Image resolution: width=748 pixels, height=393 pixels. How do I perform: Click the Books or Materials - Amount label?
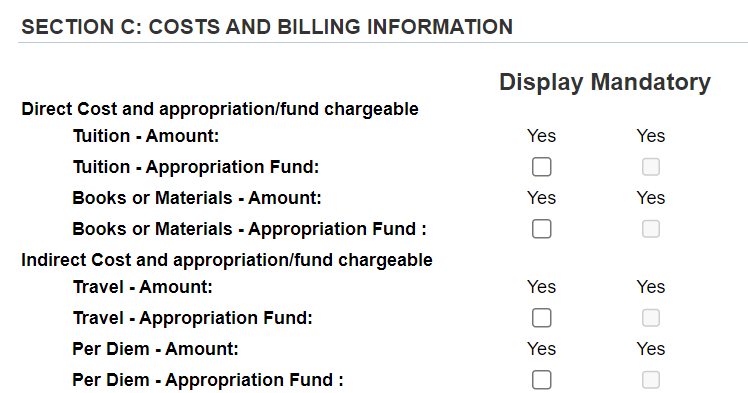point(197,198)
